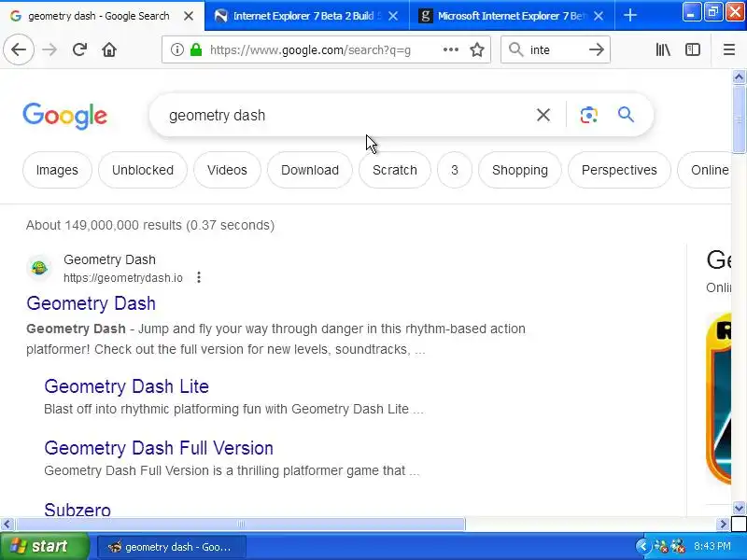Reload the current page
The image size is (747, 560).
[79, 49]
